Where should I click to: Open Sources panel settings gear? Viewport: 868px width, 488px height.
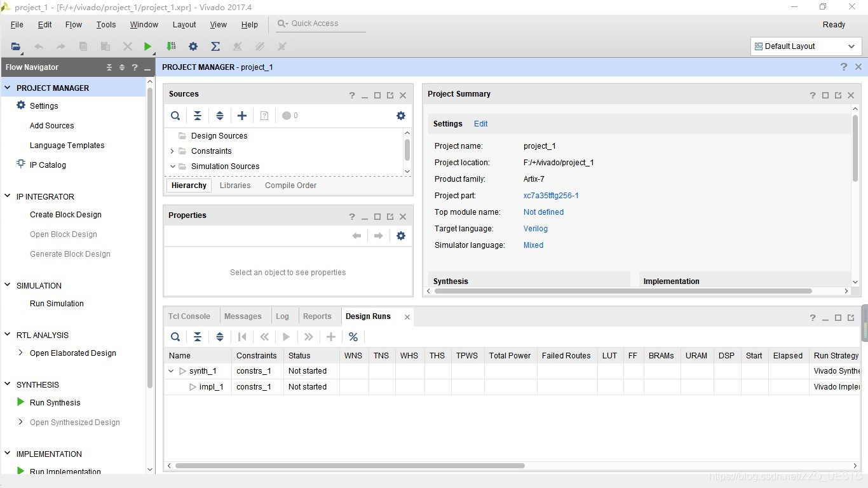401,116
